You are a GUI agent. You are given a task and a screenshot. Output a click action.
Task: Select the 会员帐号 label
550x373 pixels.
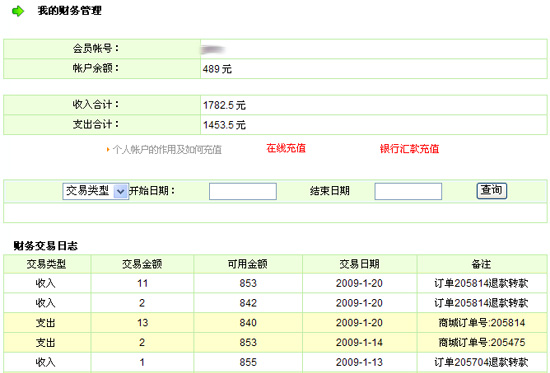tap(96, 48)
